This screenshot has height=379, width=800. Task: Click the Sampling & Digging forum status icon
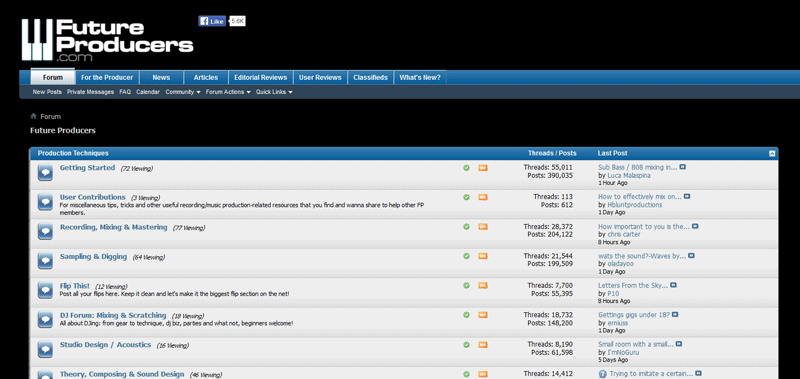[45, 261]
